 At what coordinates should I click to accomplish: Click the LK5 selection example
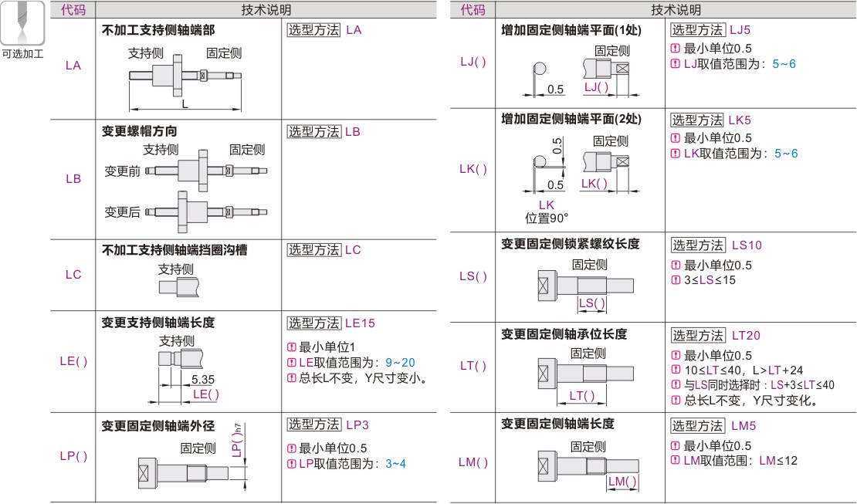tap(740, 120)
